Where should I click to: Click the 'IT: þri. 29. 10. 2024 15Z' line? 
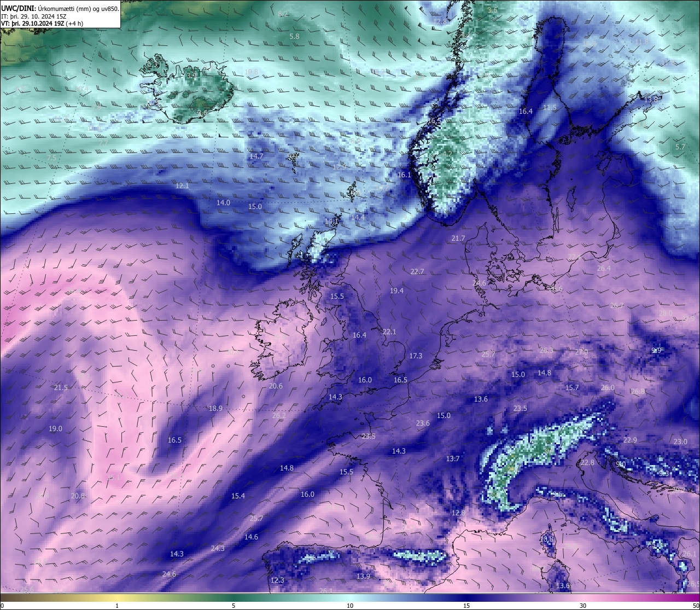[35, 16]
